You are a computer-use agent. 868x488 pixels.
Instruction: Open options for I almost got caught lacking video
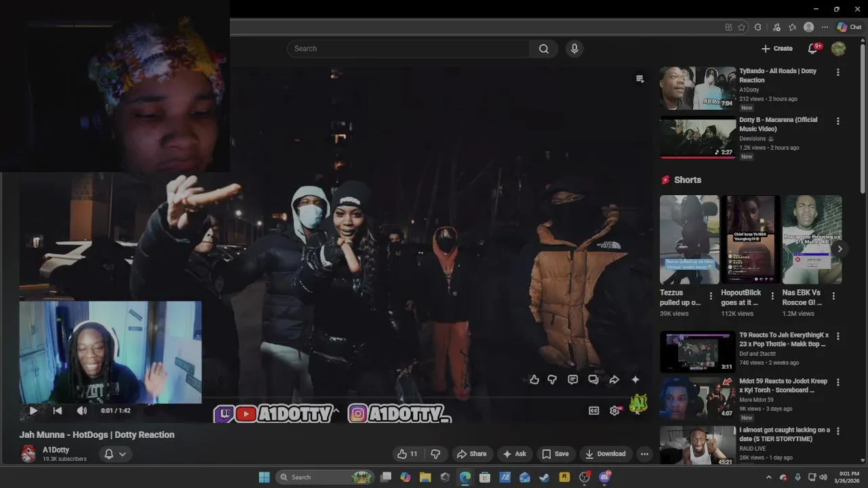tap(838, 431)
